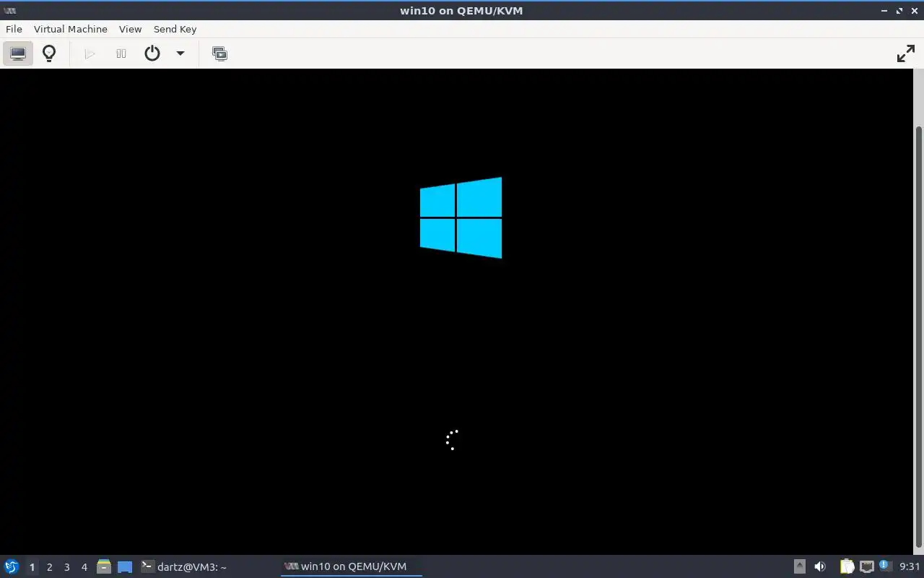Screen dimensions: 924x578
Task: Switch to workspace 3
Action: click(x=66, y=567)
